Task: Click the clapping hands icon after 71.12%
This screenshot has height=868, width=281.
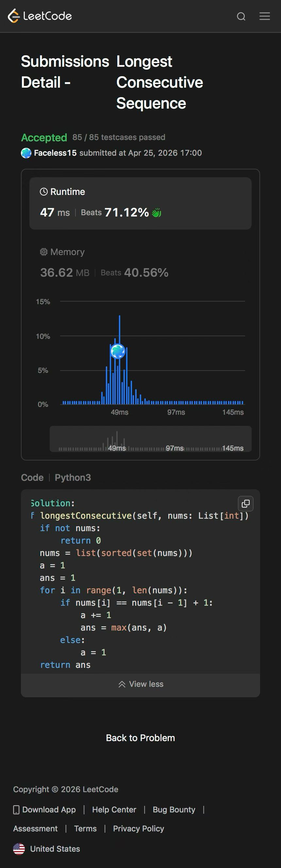Action: (157, 213)
